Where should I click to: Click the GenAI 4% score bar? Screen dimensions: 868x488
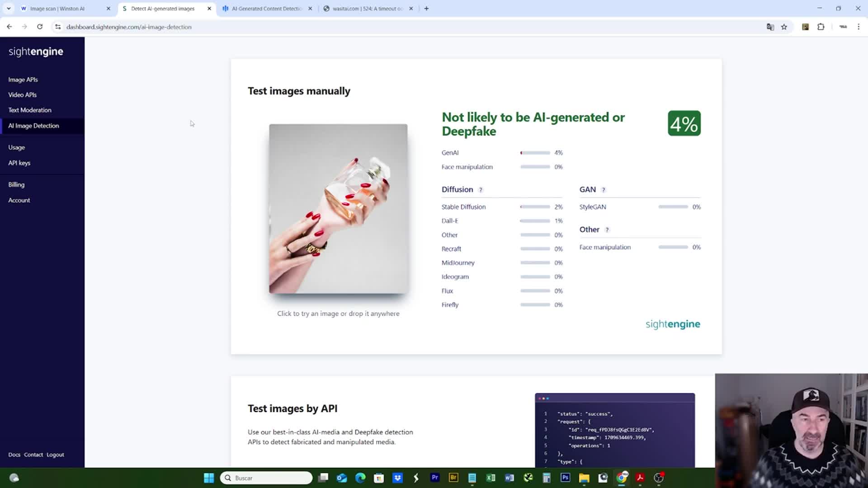click(x=535, y=153)
